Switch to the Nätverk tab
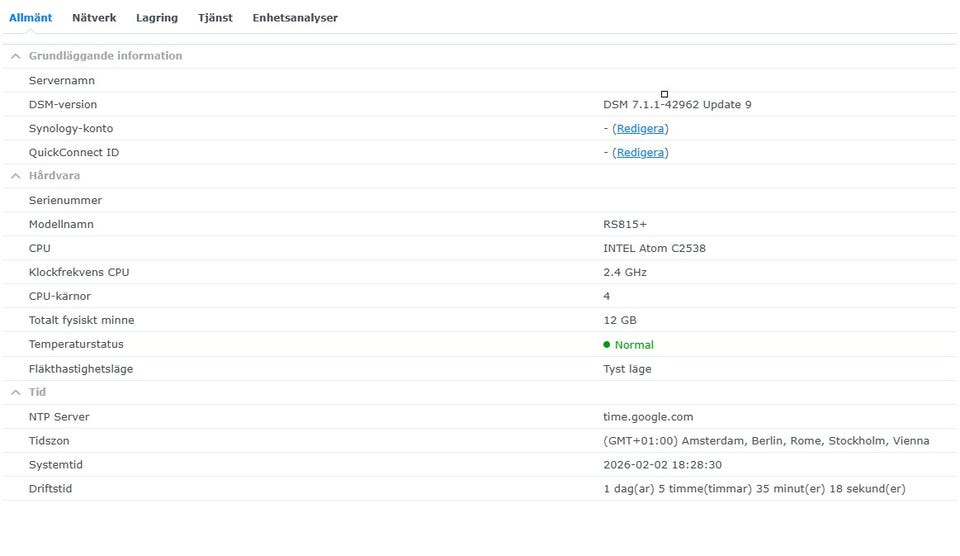The image size is (960, 556). pos(94,18)
